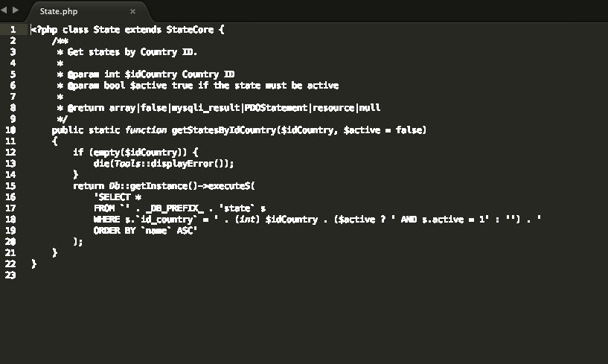Click the 'public static' keywords on line 10
This screenshot has width=608, height=364.
pyautogui.click(x=86, y=130)
